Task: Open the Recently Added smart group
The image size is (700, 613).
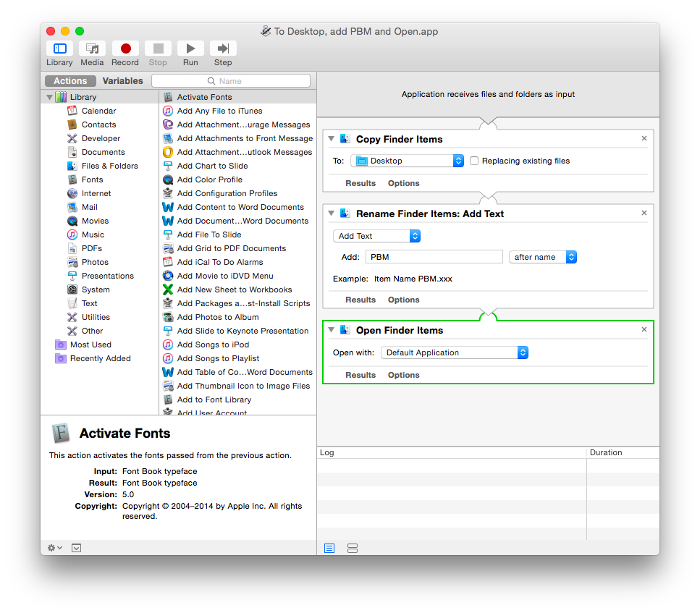Action: pos(100,358)
